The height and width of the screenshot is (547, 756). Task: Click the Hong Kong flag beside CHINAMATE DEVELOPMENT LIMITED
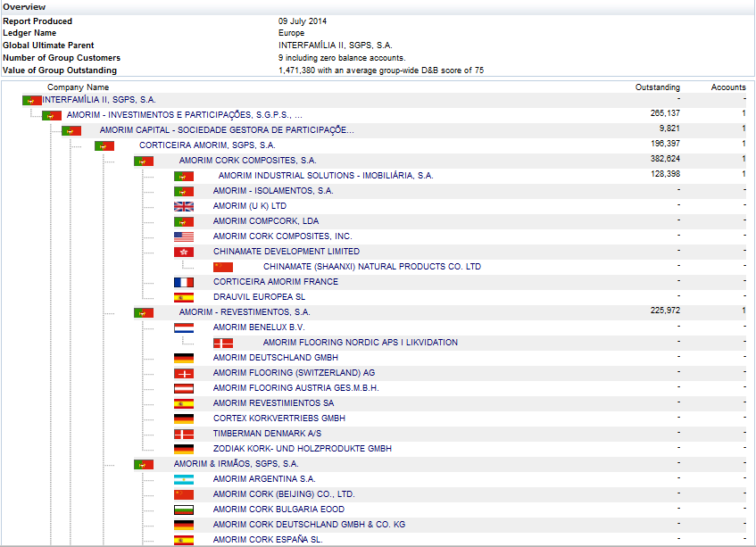pyautogui.click(x=184, y=252)
